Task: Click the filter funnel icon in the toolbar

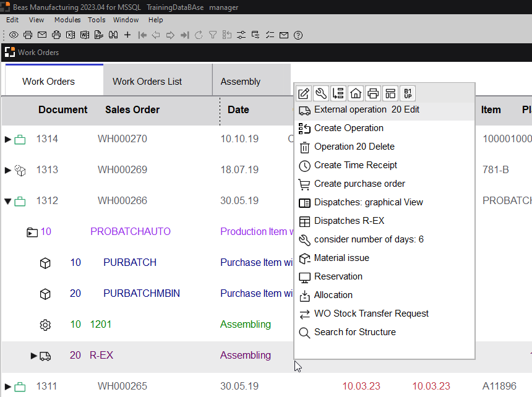Action: coord(213,35)
